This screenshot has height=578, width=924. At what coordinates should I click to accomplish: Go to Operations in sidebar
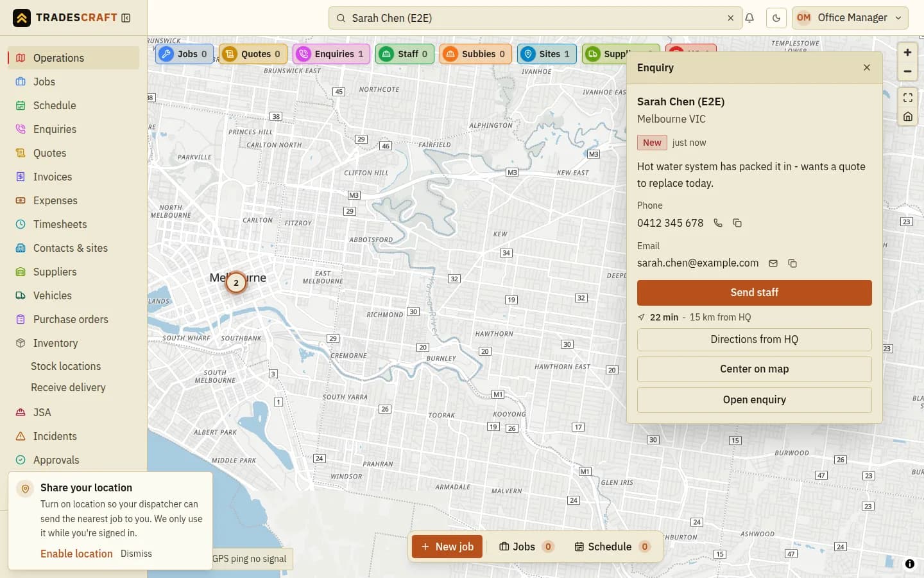(x=74, y=58)
